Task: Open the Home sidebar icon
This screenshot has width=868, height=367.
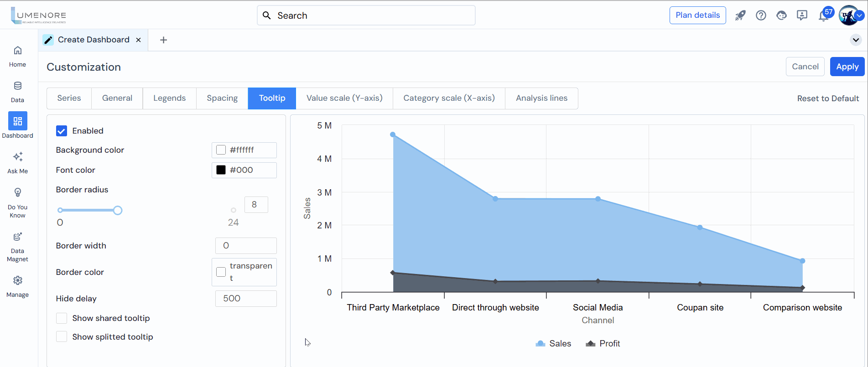Action: pos(17,51)
